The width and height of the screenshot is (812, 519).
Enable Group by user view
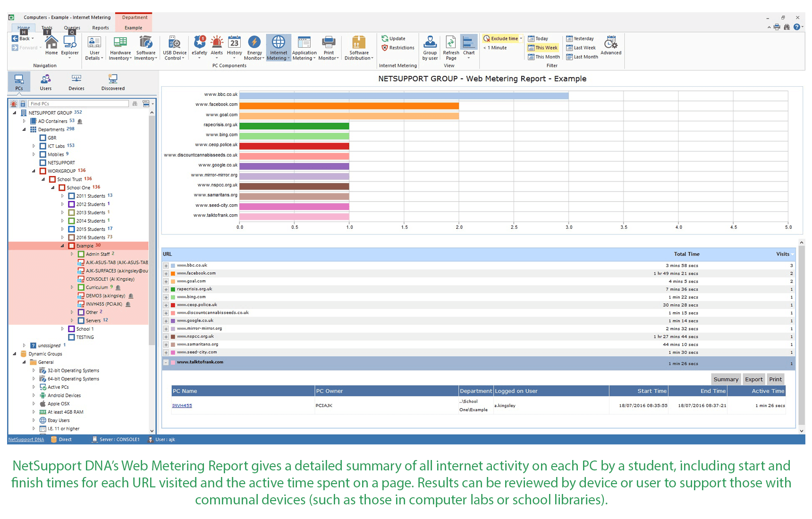[430, 46]
